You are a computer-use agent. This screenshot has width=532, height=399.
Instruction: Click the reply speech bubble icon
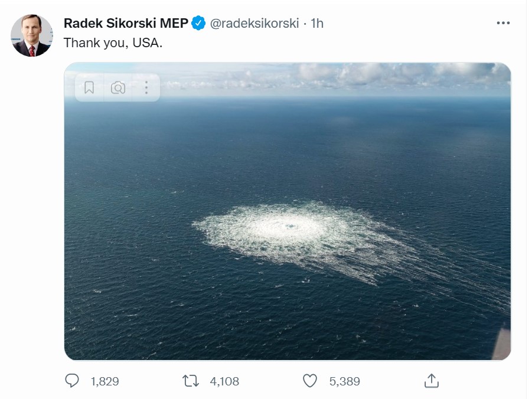(72, 381)
